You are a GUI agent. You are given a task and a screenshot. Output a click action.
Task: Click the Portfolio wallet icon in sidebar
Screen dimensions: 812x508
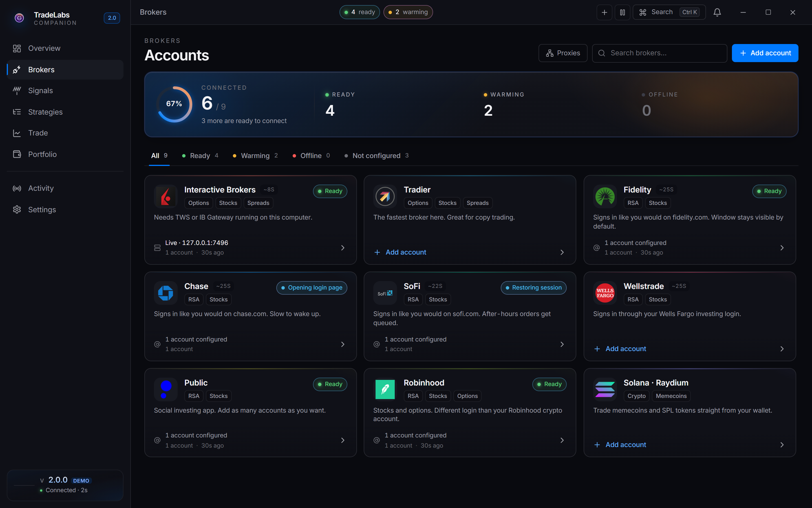coord(17,154)
